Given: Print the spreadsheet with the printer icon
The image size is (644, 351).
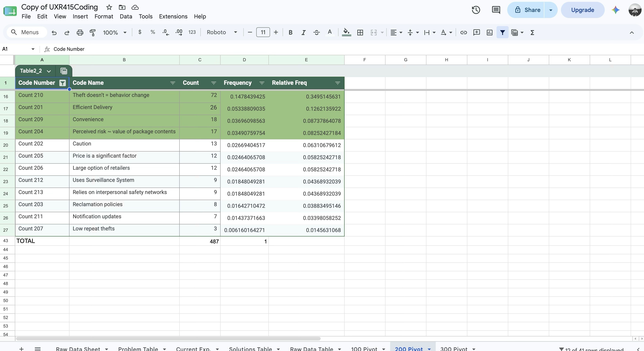Looking at the screenshot, I should tap(80, 32).
